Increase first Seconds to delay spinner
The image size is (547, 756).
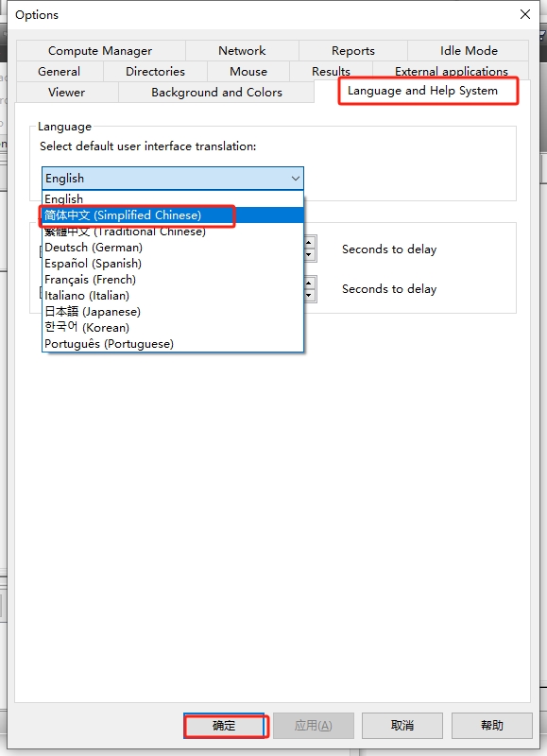click(x=310, y=242)
